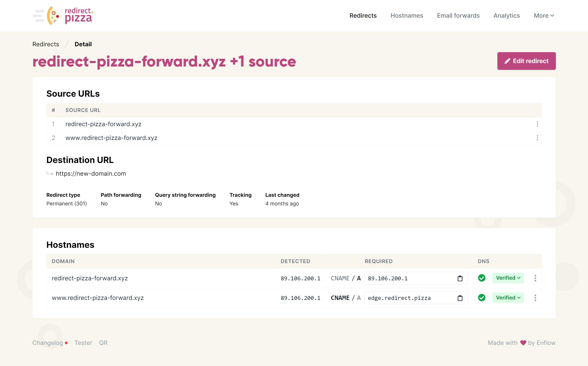Click green DNS checkmark for first hostname
The image size is (588, 366).
point(481,278)
